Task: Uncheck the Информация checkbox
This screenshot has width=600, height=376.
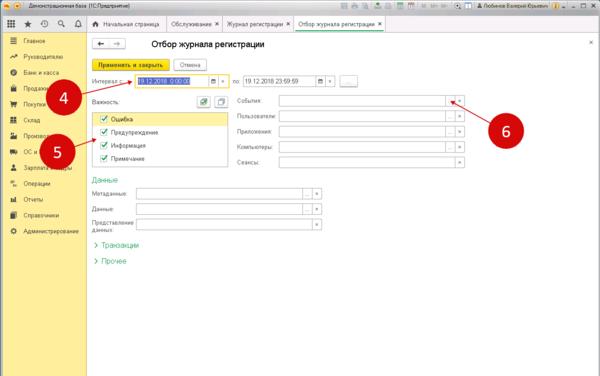Action: pos(104,145)
